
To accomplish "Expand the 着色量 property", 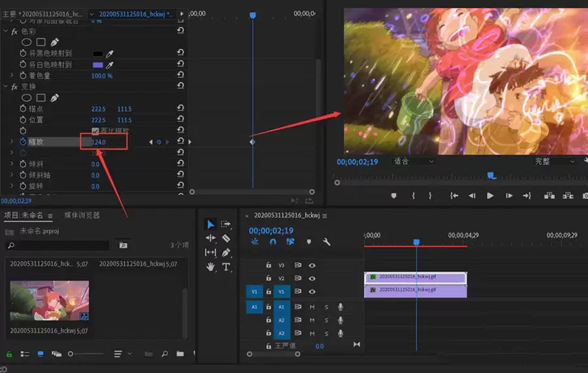I will [12, 75].
